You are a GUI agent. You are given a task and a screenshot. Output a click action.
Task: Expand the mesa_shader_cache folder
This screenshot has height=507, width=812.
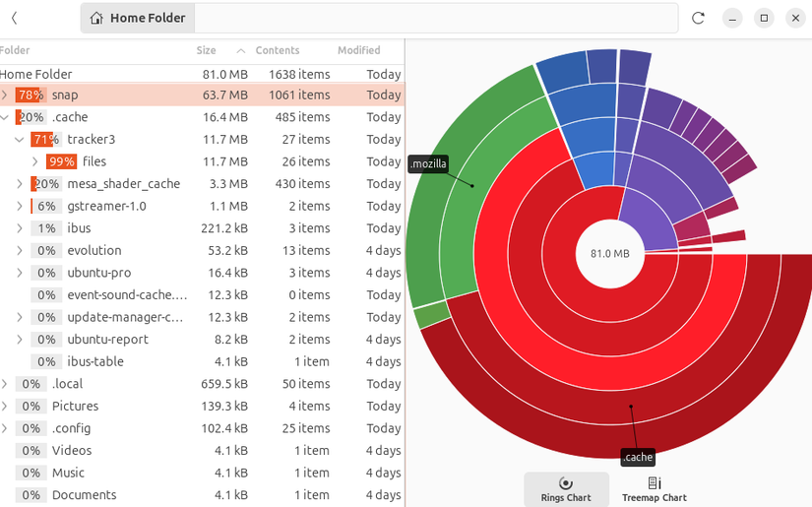(20, 184)
